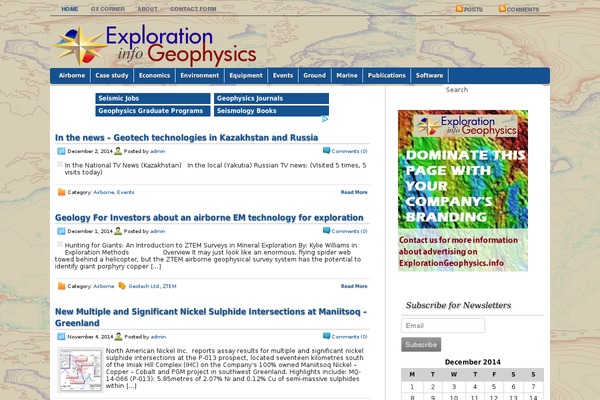Click the Geophysics Journals ad link

tap(271, 98)
